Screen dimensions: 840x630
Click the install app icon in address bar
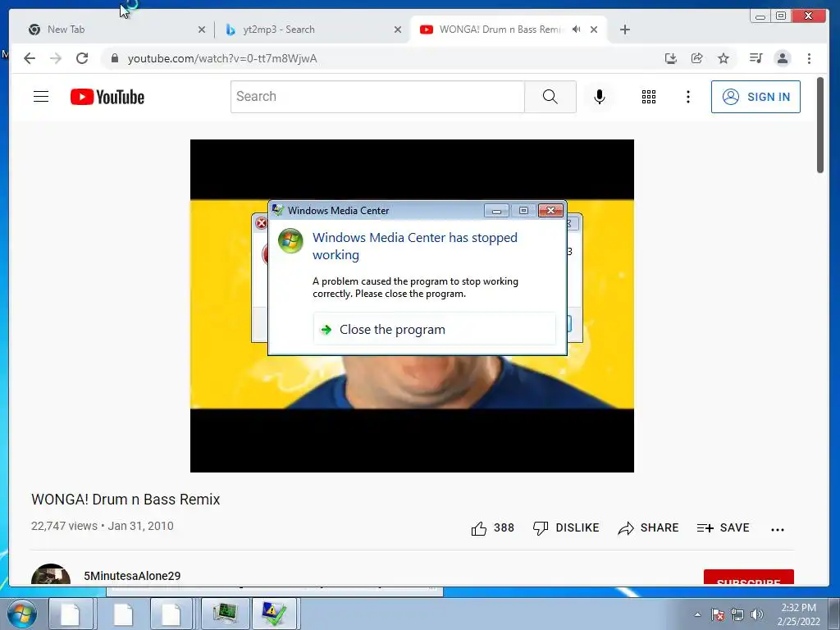(671, 58)
